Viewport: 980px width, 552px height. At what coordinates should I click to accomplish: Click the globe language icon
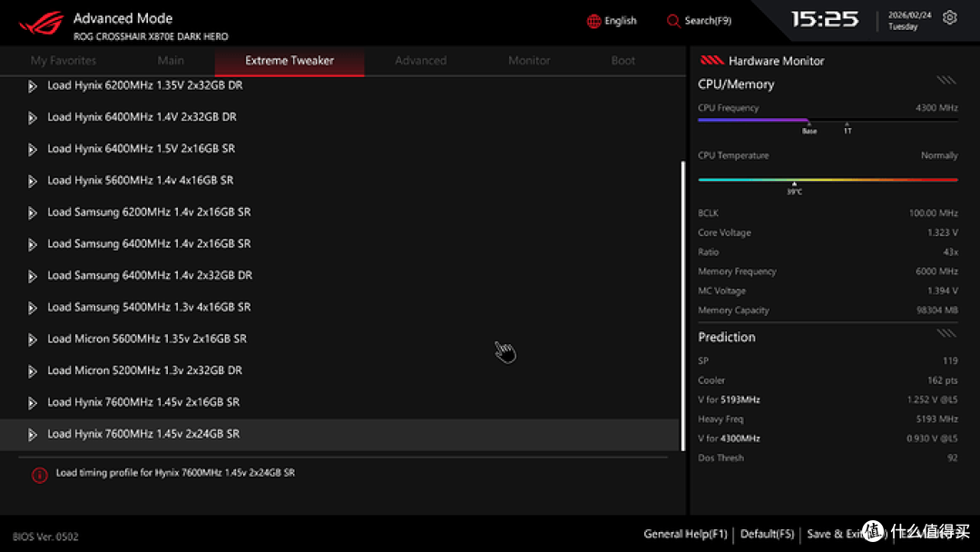[593, 21]
